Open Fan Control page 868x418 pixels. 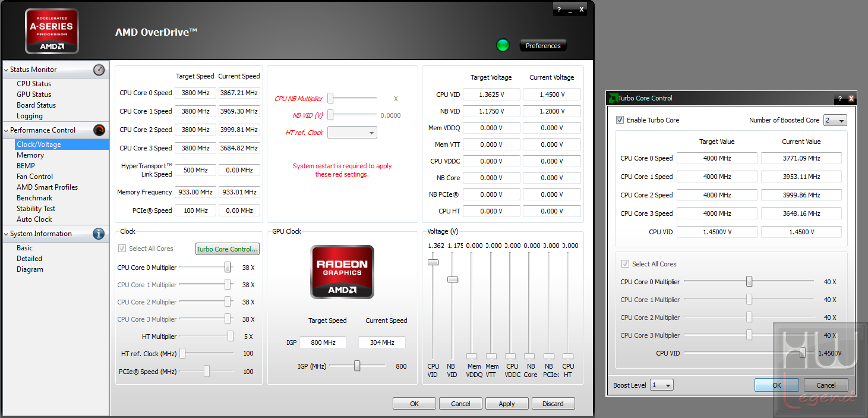pyautogui.click(x=34, y=177)
